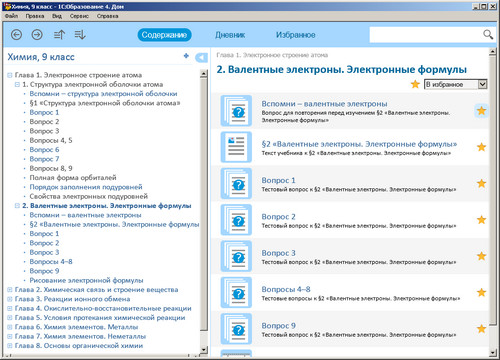
Task: Switch to the Дневник tab
Action: (x=230, y=35)
